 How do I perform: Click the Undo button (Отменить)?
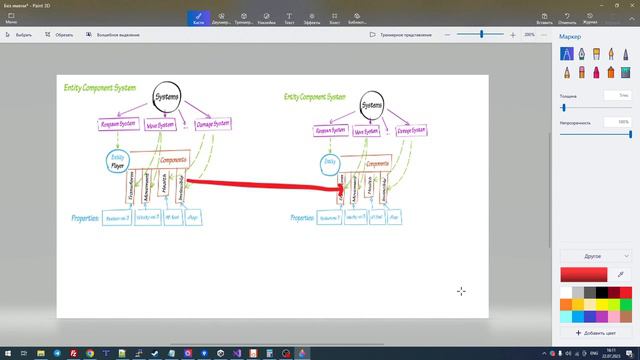pyautogui.click(x=567, y=18)
